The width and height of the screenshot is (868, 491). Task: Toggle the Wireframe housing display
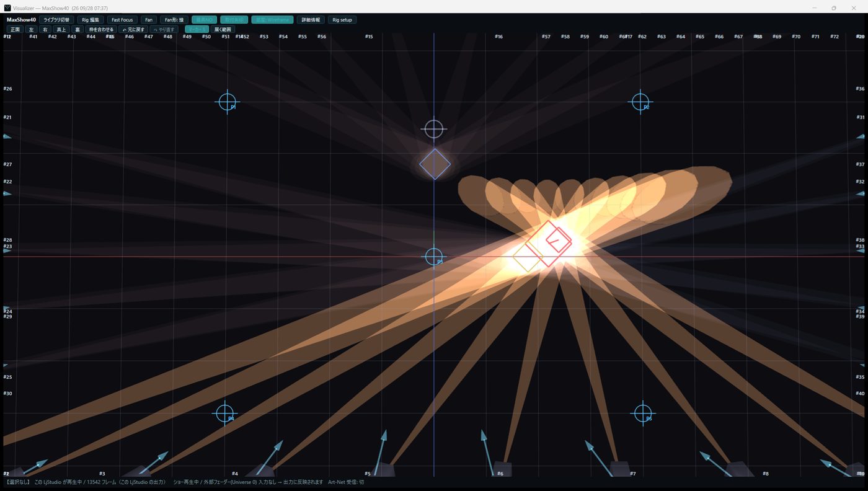(x=272, y=20)
